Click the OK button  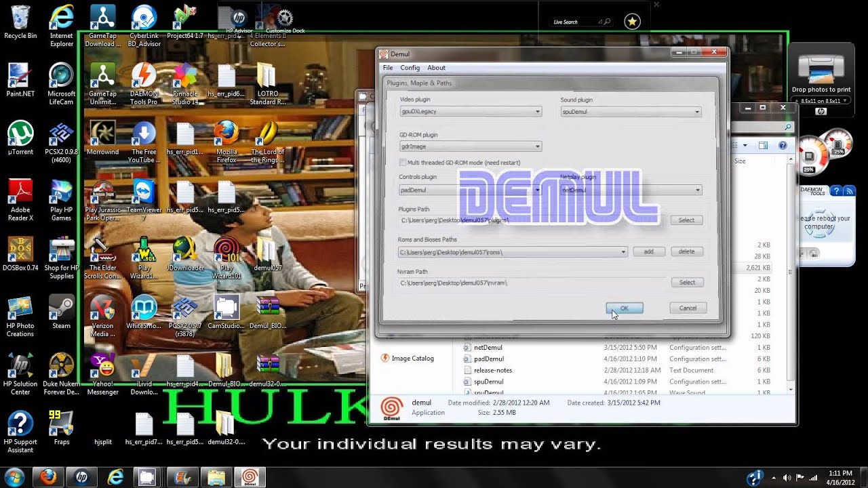tap(624, 308)
